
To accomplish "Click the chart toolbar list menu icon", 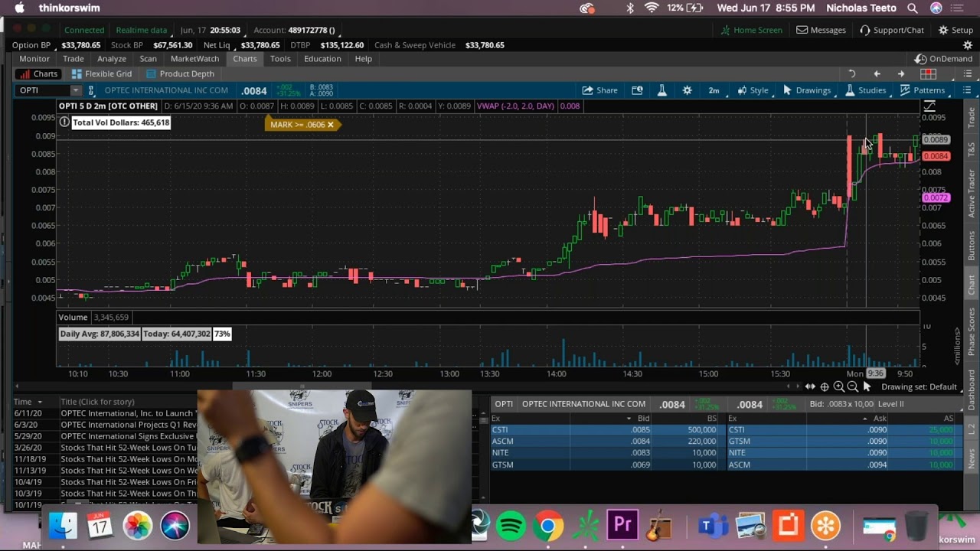I will (967, 90).
